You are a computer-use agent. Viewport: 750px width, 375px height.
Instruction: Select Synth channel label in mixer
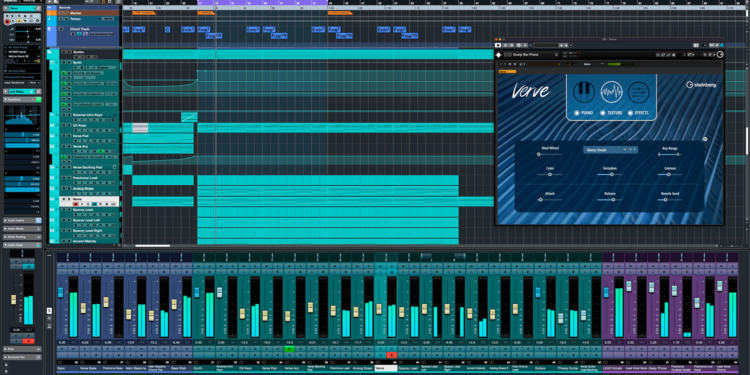pyautogui.click(x=204, y=369)
